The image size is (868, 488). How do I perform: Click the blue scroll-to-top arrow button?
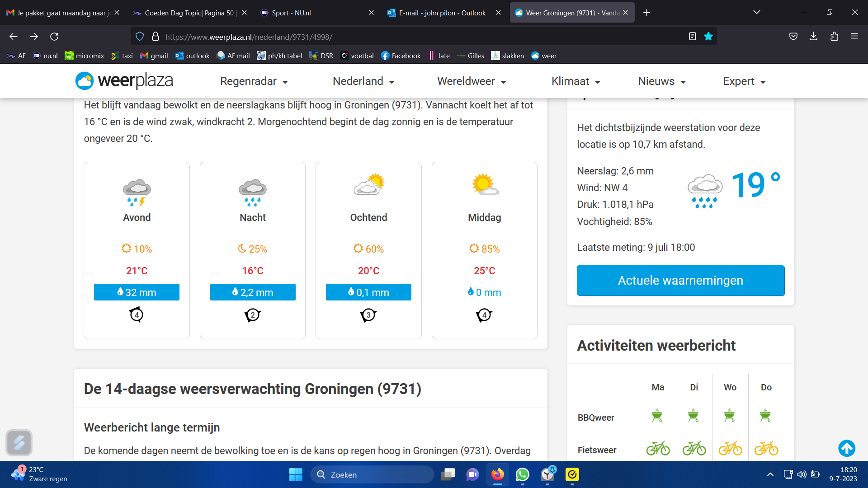point(847,448)
